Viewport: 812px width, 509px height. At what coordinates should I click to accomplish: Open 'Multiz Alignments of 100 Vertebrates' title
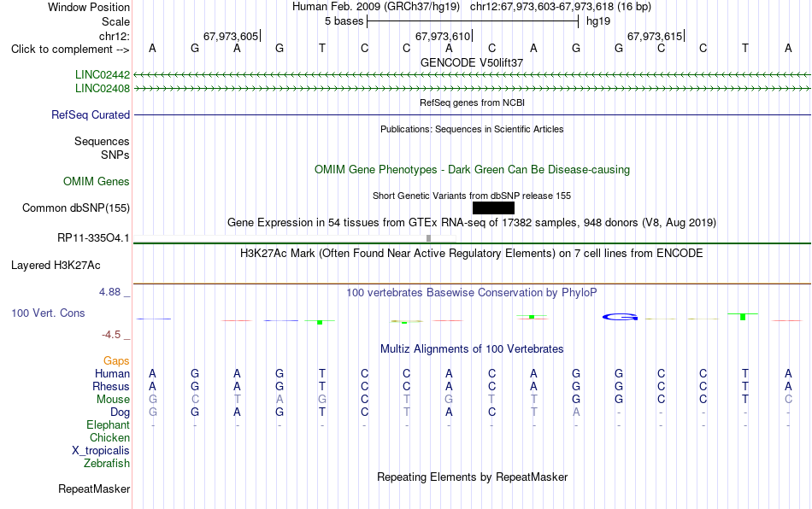472,348
